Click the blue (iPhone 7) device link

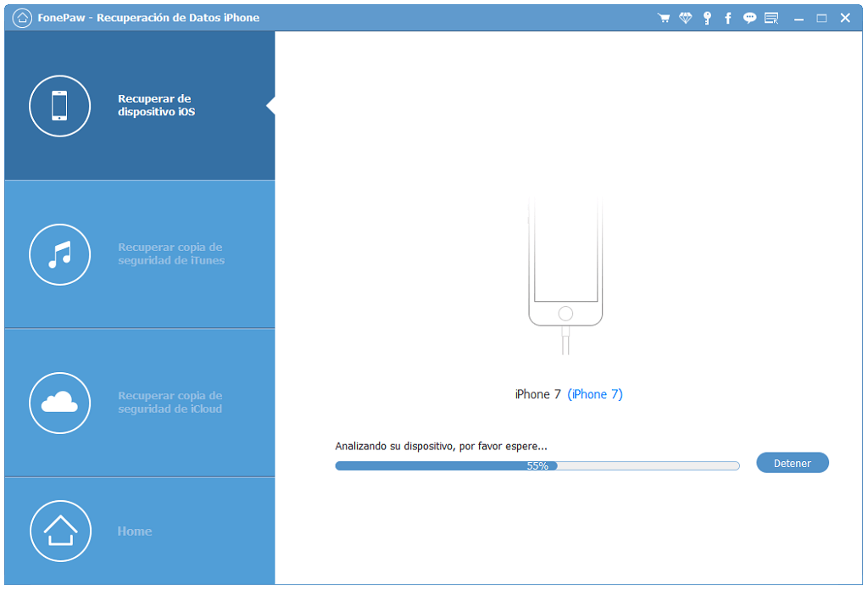pos(595,394)
